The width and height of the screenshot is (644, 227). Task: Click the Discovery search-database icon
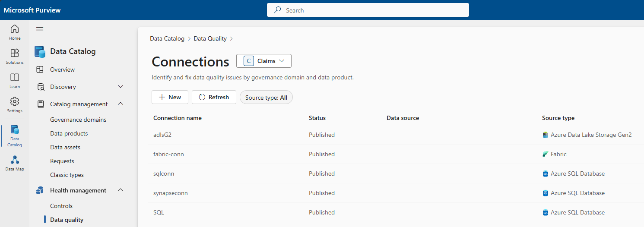click(41, 87)
